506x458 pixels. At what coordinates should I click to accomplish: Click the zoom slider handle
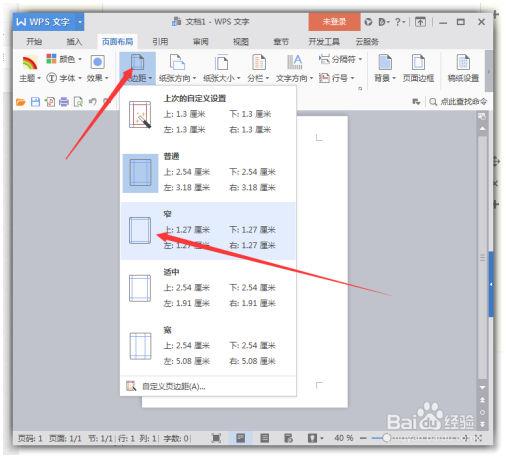[x=386, y=438]
